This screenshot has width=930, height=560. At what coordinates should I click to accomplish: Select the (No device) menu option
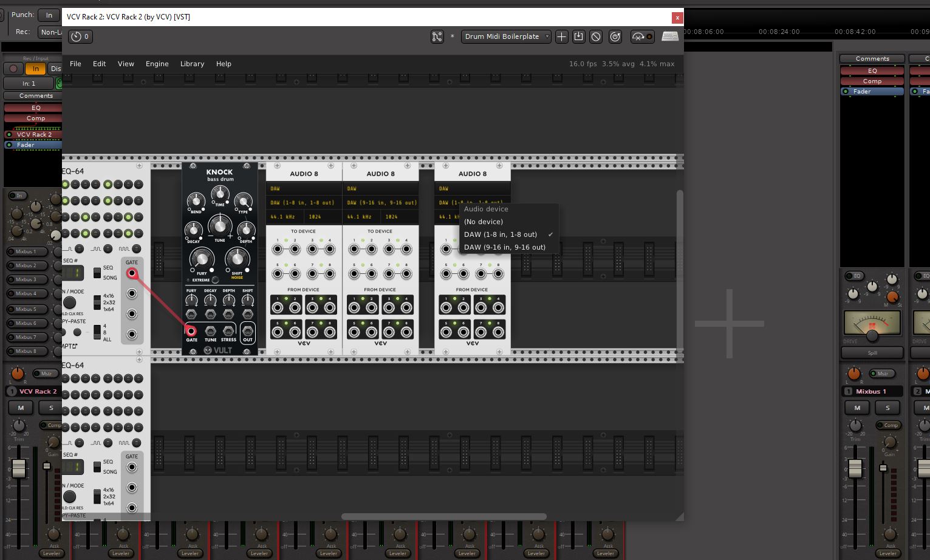click(484, 222)
